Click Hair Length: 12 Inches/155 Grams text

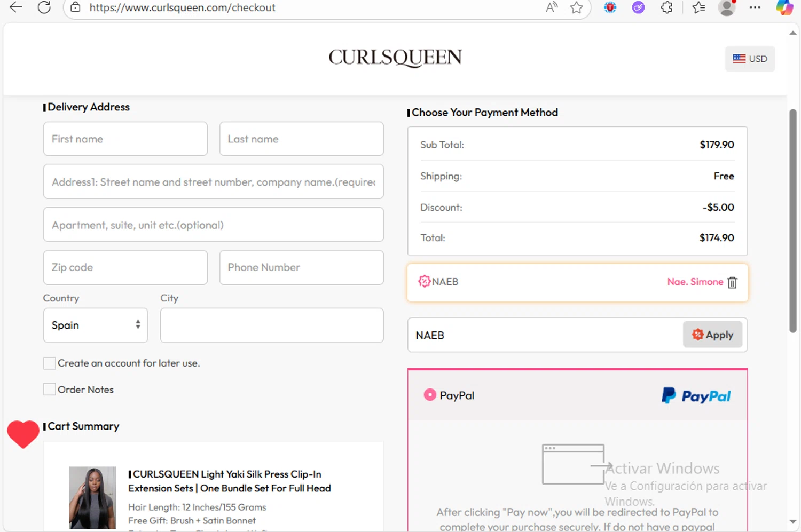(x=197, y=507)
